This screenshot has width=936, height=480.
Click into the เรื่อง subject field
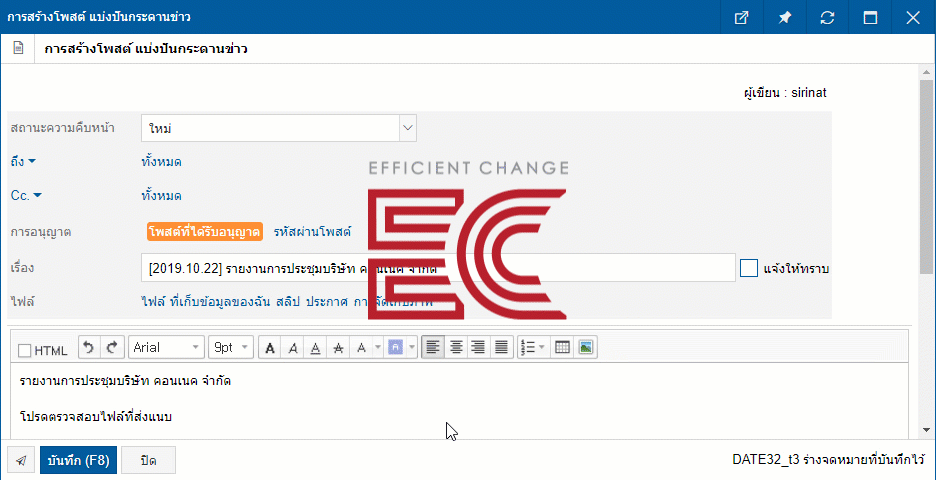coord(439,267)
